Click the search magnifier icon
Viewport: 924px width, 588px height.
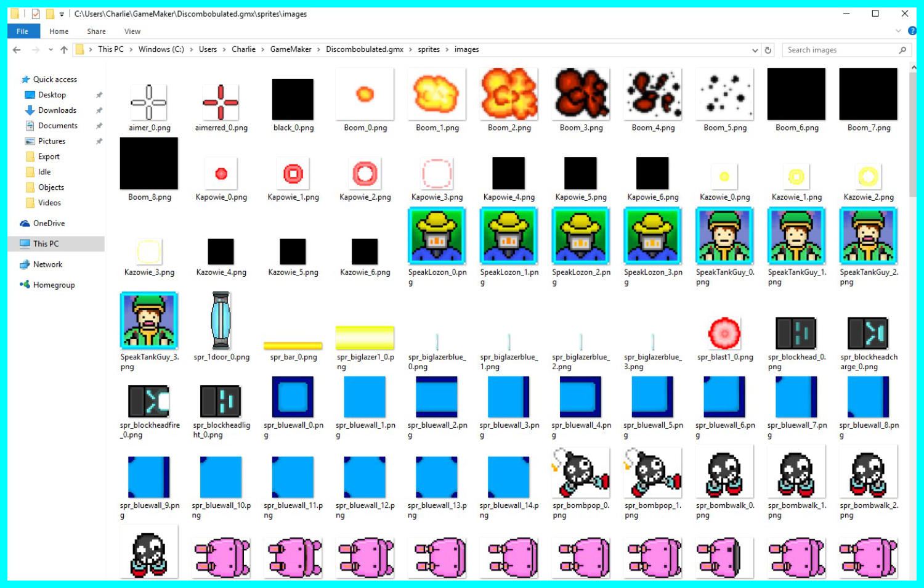pyautogui.click(x=902, y=50)
